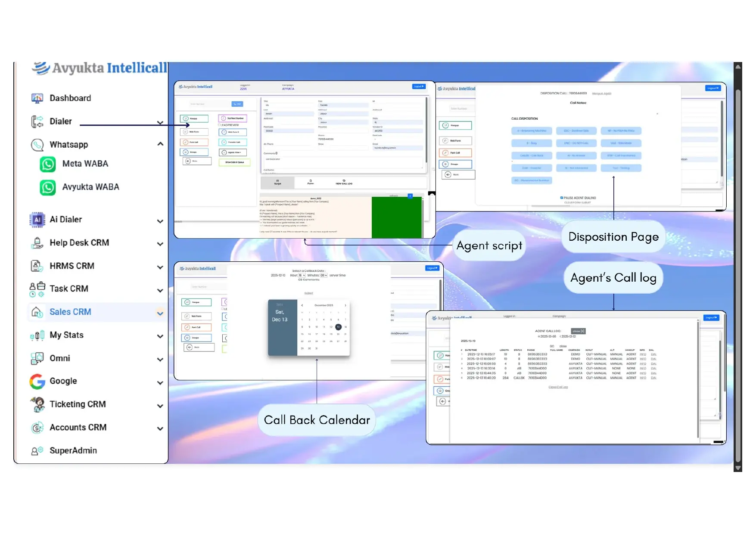Click Hangup icon in Agent script panel
The width and height of the screenshot is (756, 534).
click(x=186, y=118)
